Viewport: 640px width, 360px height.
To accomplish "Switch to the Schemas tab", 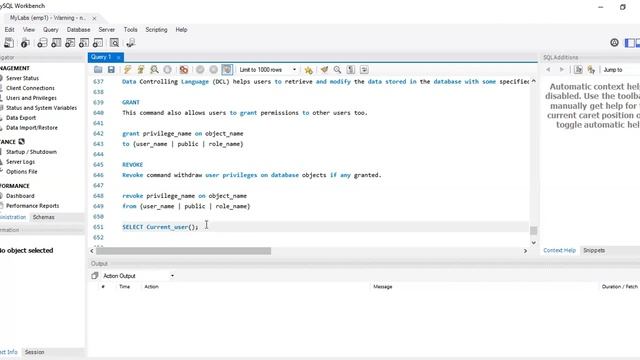I will 44,217.
